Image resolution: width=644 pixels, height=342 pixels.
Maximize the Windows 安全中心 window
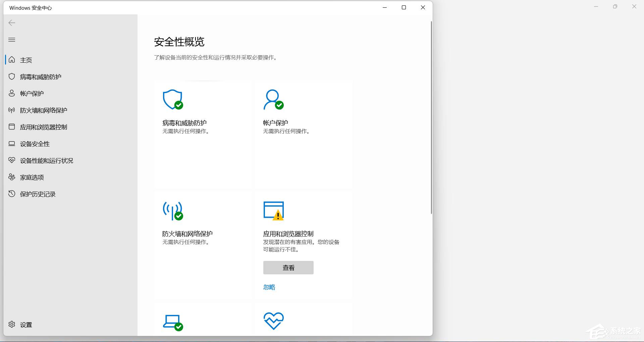[x=404, y=7]
